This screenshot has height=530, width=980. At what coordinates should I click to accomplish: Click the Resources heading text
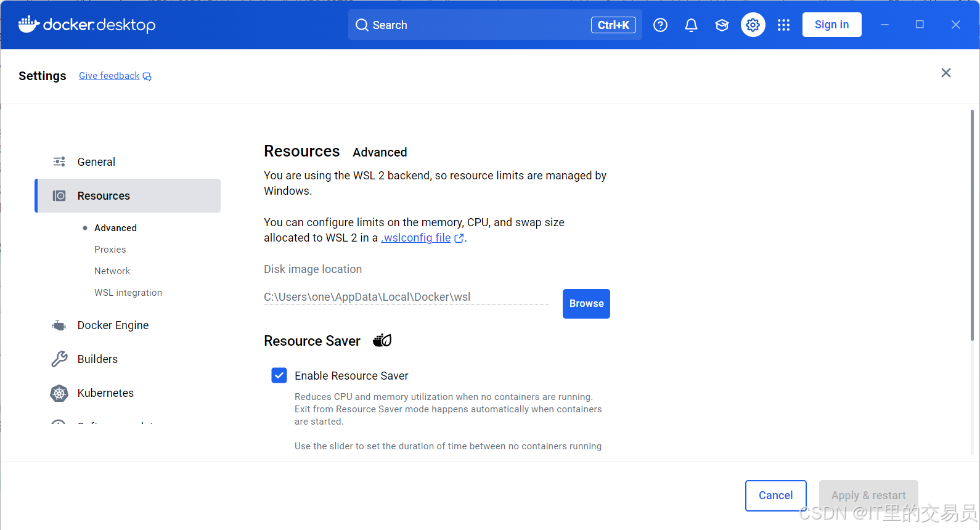pyautogui.click(x=302, y=151)
